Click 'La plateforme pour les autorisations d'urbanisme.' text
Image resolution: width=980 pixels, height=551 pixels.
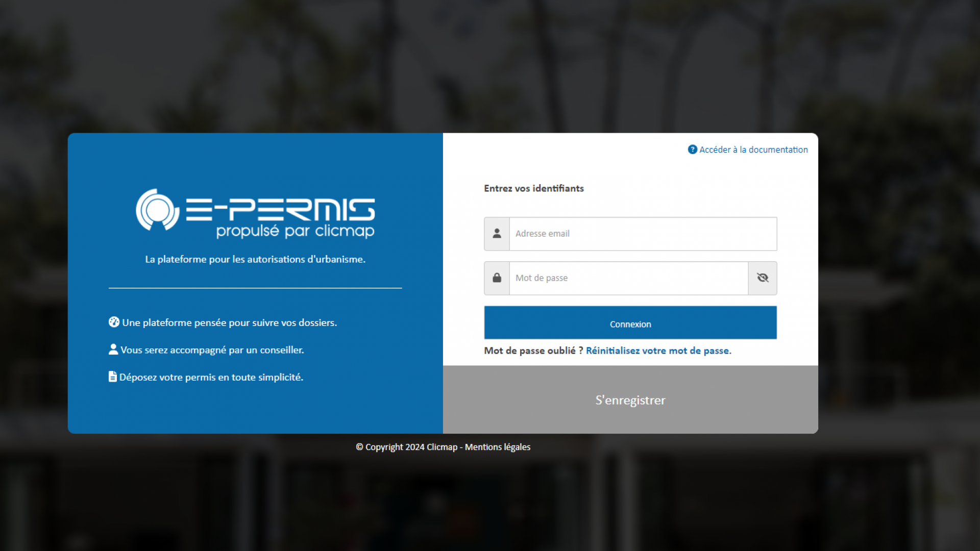pyautogui.click(x=255, y=259)
